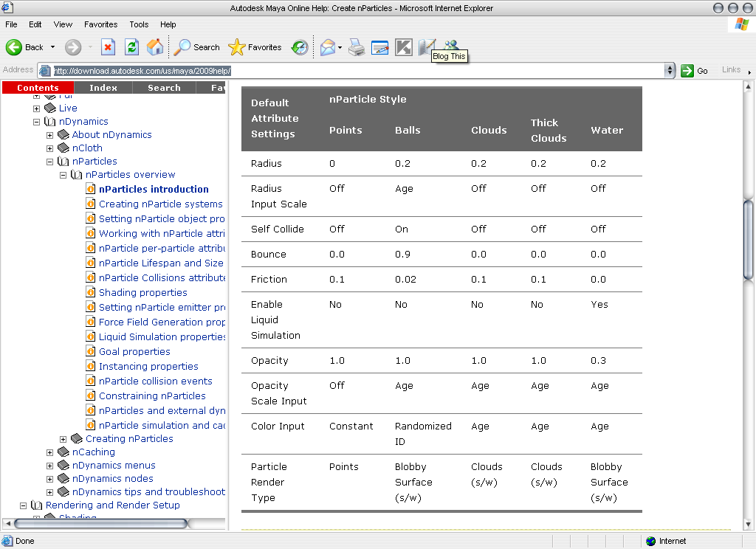Open the Mail icon dropdown arrow
Screen dimensions: 756x549
[340, 47]
